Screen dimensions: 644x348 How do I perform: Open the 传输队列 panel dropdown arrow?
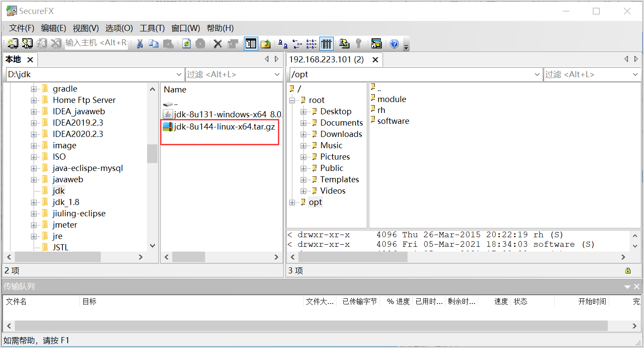[627, 287]
